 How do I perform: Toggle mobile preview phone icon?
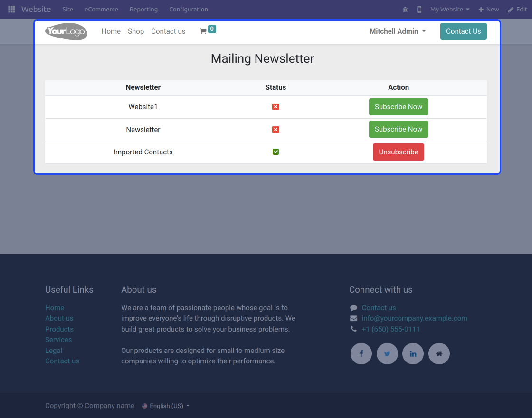419,9
